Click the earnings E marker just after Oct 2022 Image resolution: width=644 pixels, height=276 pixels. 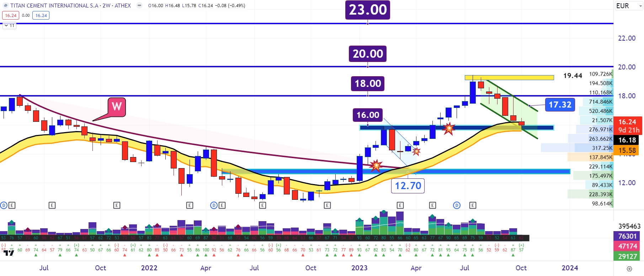(x=327, y=205)
